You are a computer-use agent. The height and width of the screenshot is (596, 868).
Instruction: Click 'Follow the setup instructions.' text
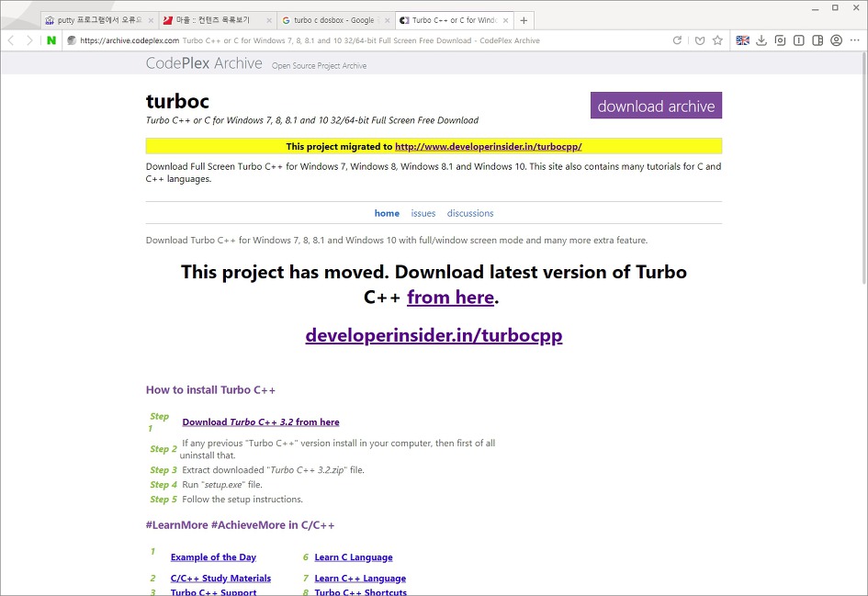click(x=242, y=500)
